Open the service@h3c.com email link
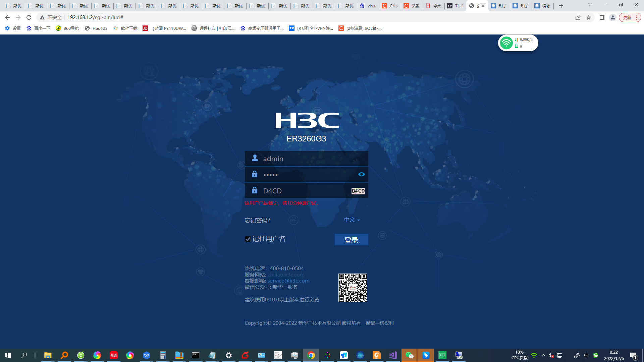 coord(288,281)
